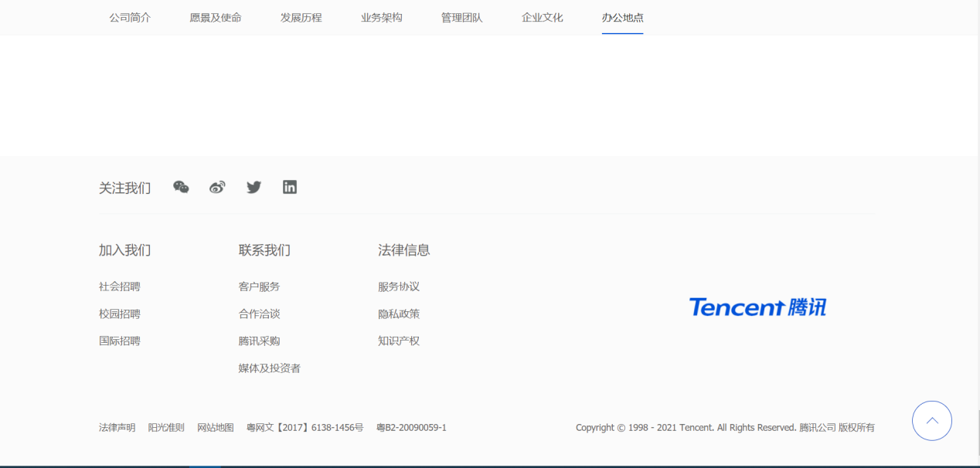Switch to the 管理团队 tab
Viewport: 980px width, 468px height.
click(x=462, y=17)
